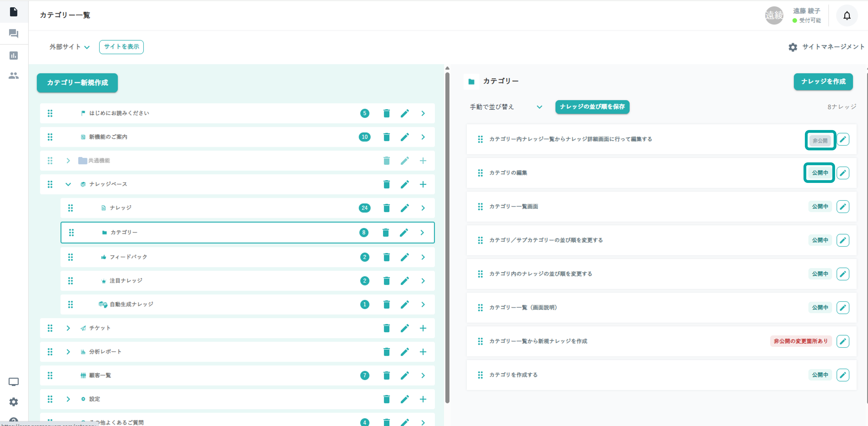Viewport: 868px width, 426px height.
Task: Open the chat icon in left sidebar
Action: (13, 33)
